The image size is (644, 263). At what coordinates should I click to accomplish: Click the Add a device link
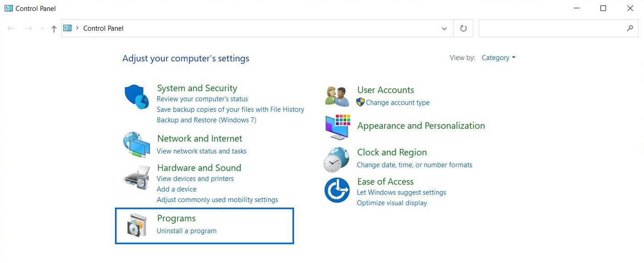click(176, 189)
